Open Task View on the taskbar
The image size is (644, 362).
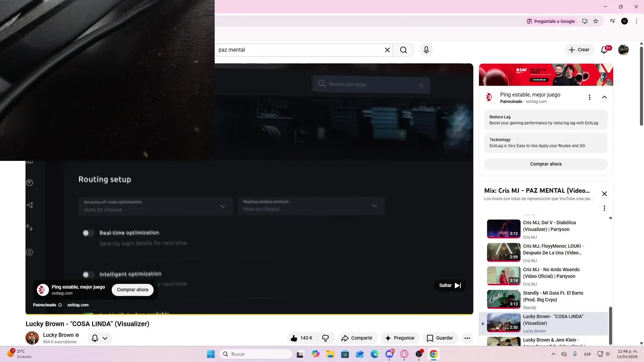[x=300, y=354]
